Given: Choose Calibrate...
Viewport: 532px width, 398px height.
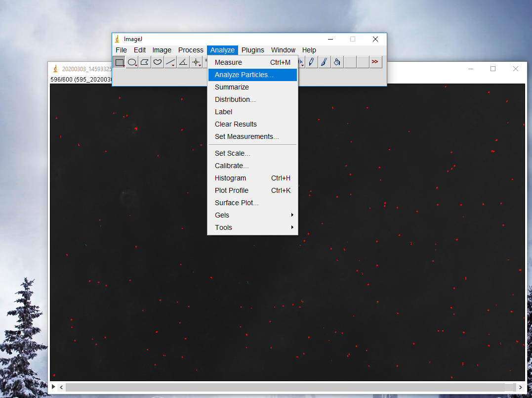Looking at the screenshot, I should (252, 166).
